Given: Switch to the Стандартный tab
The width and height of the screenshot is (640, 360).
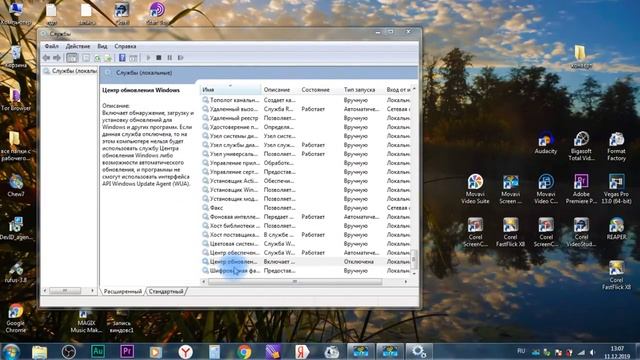Looking at the screenshot, I should pyautogui.click(x=166, y=291).
